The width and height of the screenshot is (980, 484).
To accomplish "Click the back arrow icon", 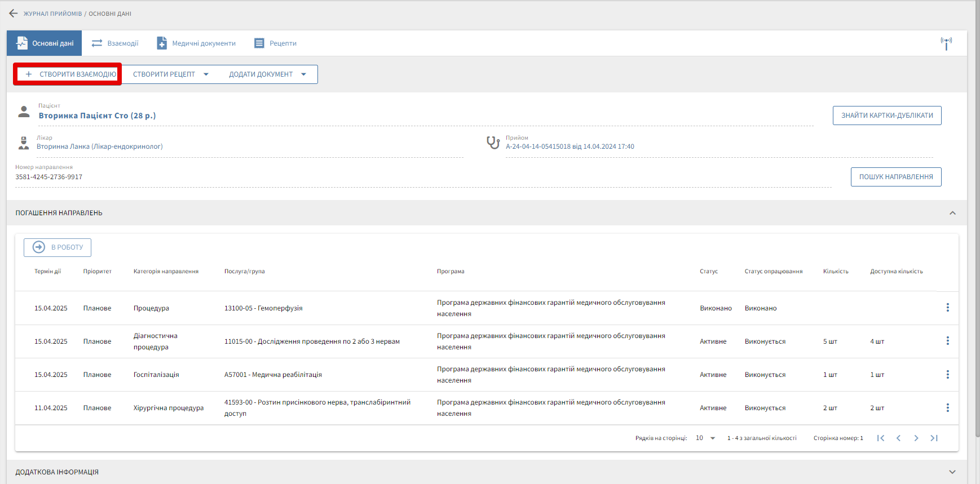I will pos(14,14).
